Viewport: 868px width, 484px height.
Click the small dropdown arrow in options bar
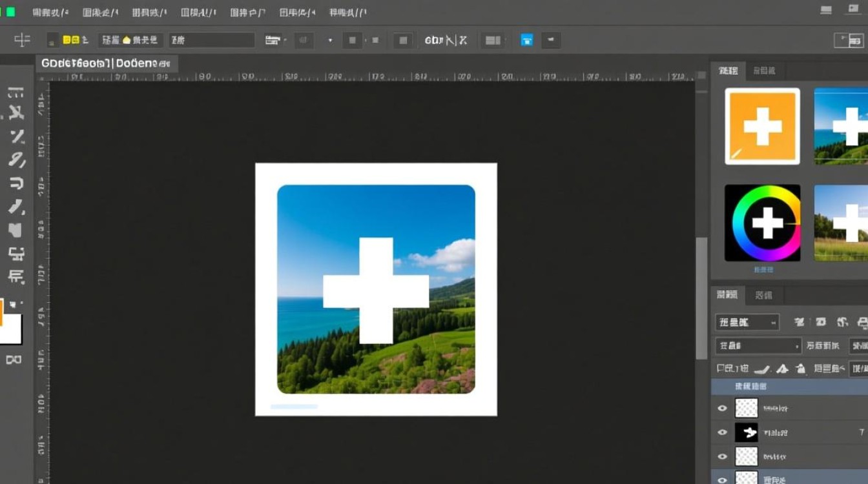tap(330, 40)
